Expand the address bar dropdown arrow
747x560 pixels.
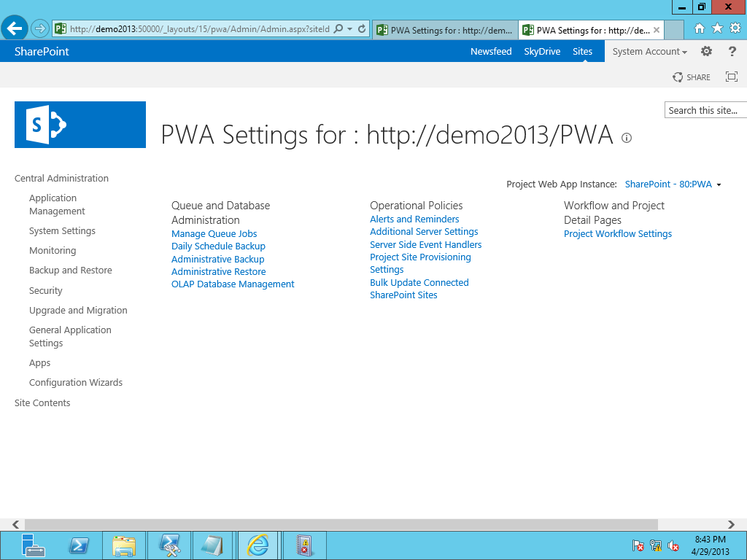[349, 29]
